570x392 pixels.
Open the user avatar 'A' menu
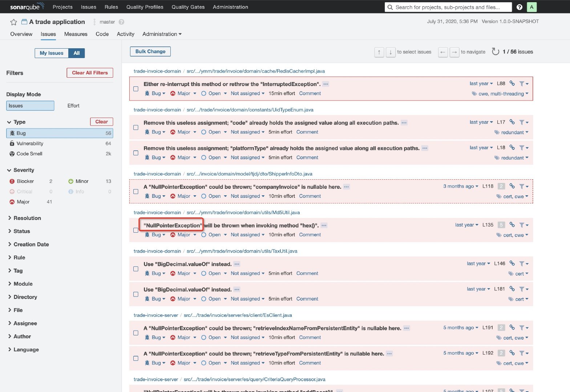pos(531,7)
